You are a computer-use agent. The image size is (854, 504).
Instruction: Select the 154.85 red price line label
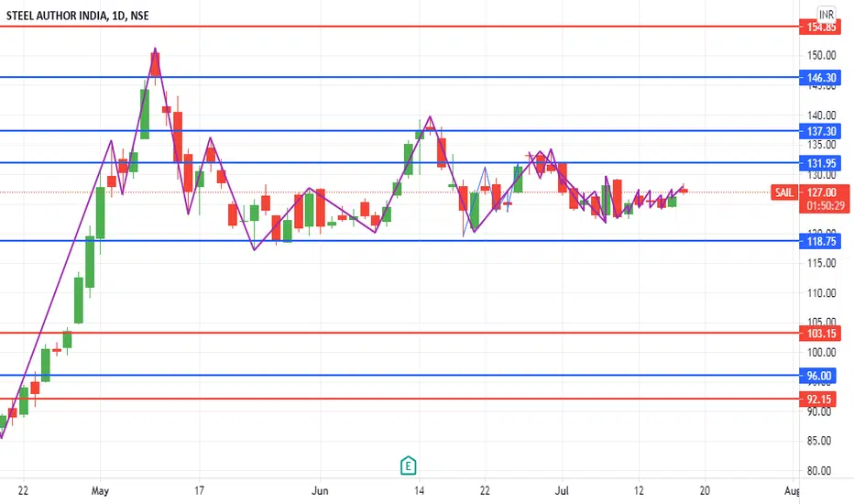tap(820, 27)
